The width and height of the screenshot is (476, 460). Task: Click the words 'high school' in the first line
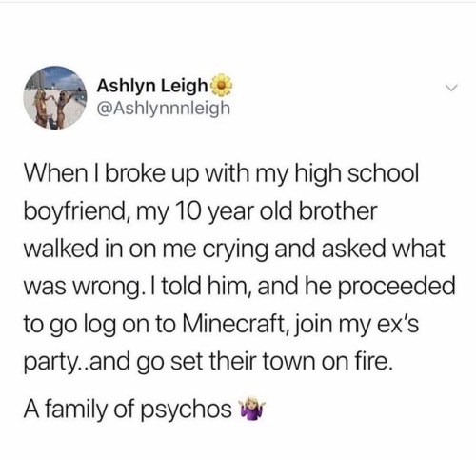tap(357, 175)
